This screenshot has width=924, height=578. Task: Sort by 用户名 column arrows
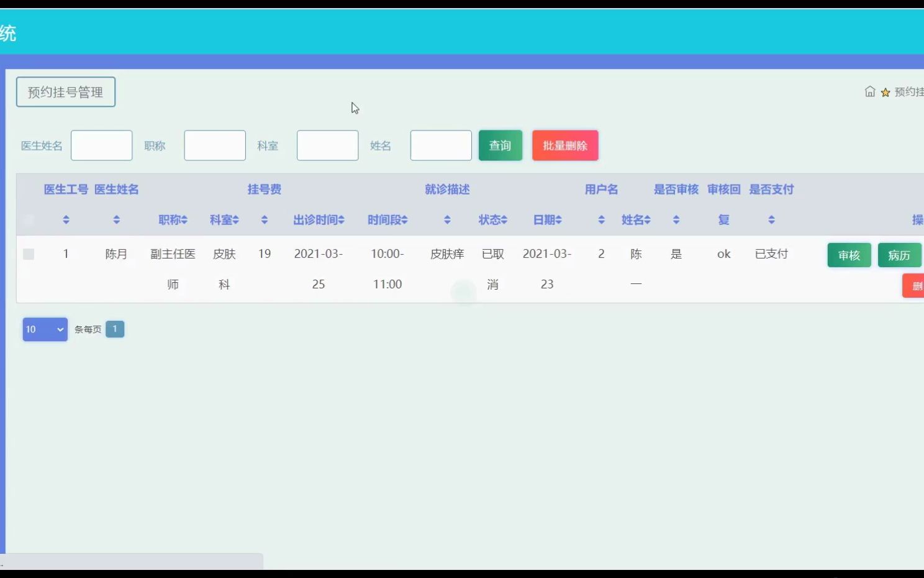point(601,220)
